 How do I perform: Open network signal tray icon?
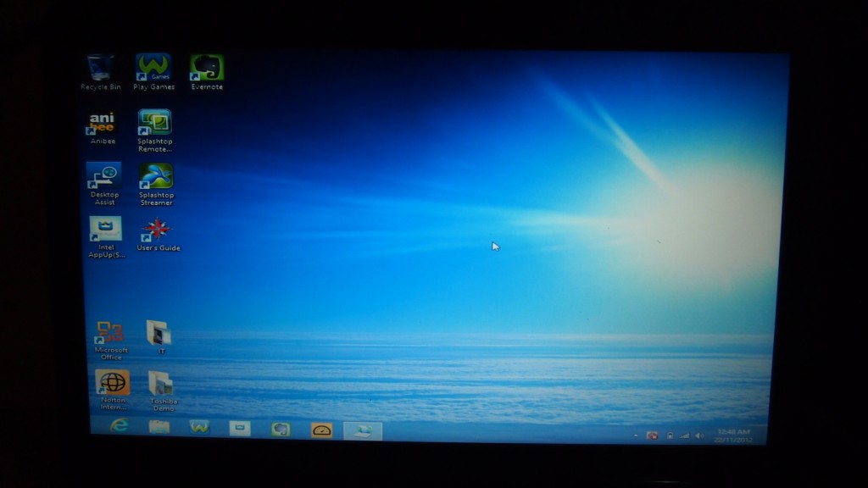click(685, 436)
